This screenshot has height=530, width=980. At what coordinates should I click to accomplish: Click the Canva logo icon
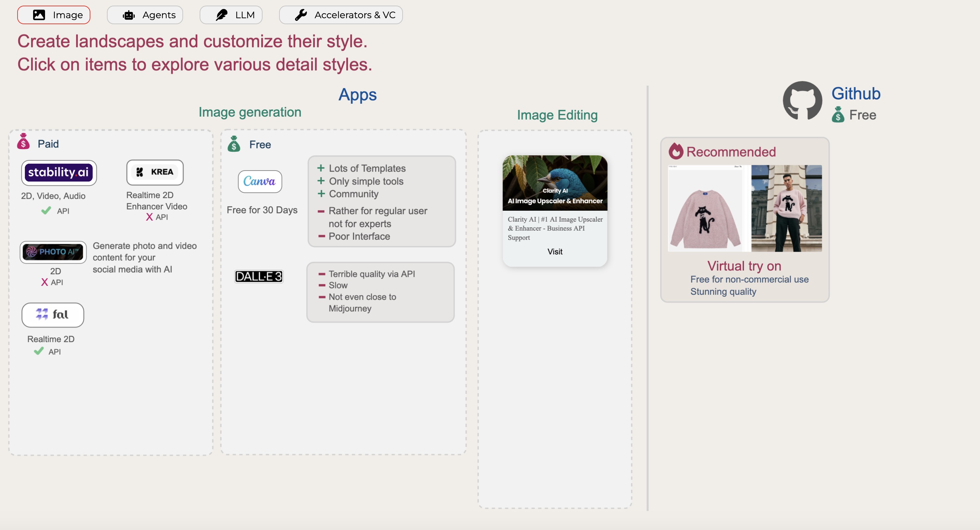coord(259,182)
